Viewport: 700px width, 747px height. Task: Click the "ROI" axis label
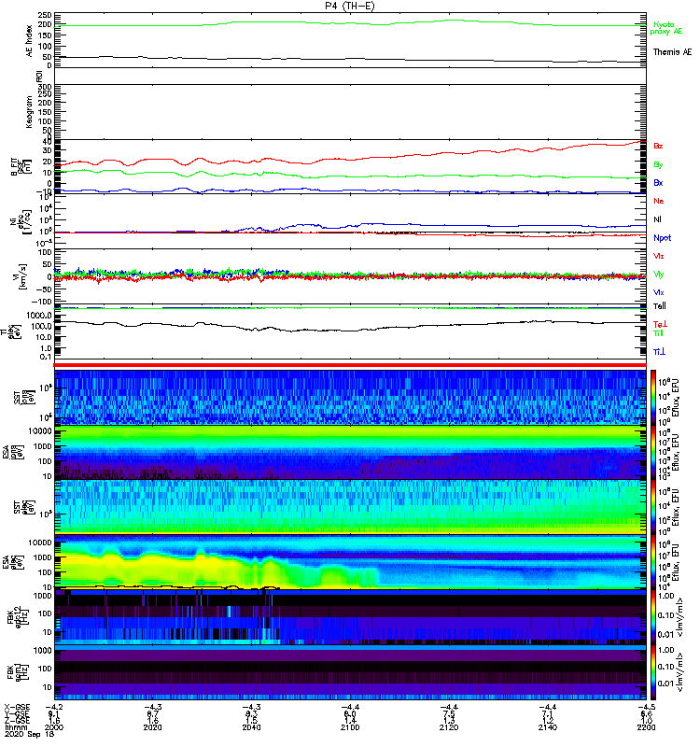(39, 77)
